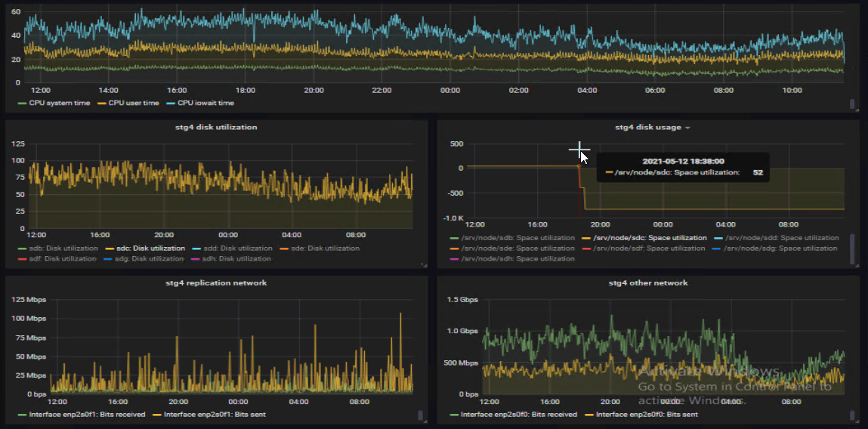This screenshot has height=429, width=868.
Task: Click the disk usage legend scrollbar
Action: pos(853,248)
